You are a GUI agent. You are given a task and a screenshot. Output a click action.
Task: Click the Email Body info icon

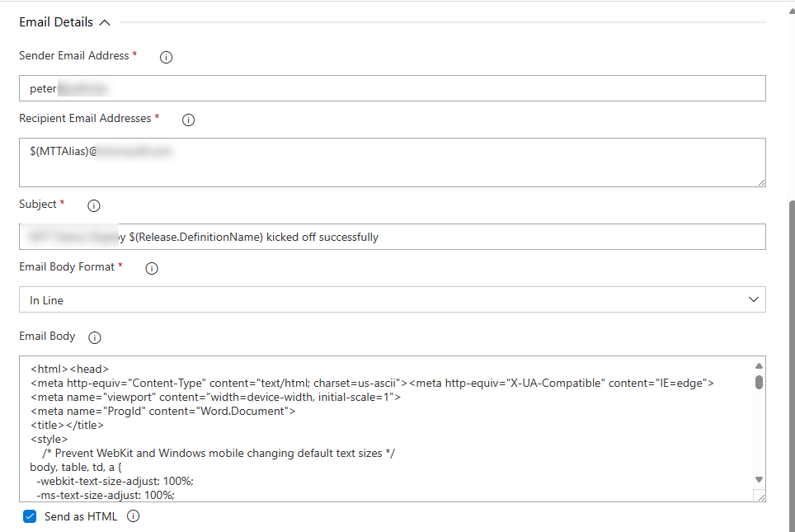point(94,337)
